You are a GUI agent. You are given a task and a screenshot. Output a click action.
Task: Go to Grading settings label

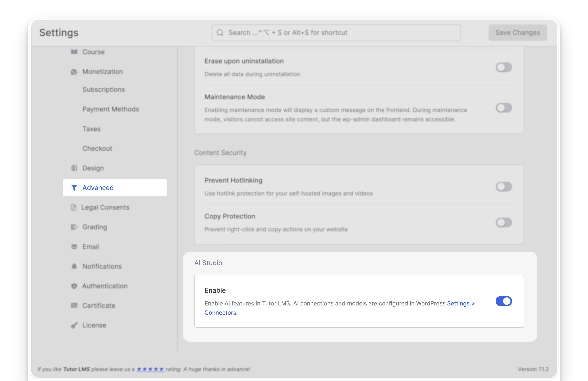pyautogui.click(x=95, y=227)
